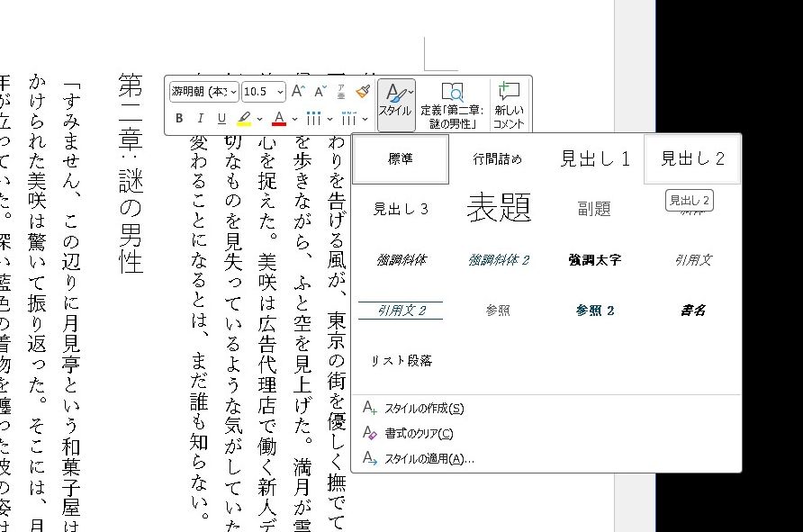Image resolution: width=803 pixels, height=532 pixels.
Task: Pick the 引用文 2 style thumbnail
Action: click(401, 311)
